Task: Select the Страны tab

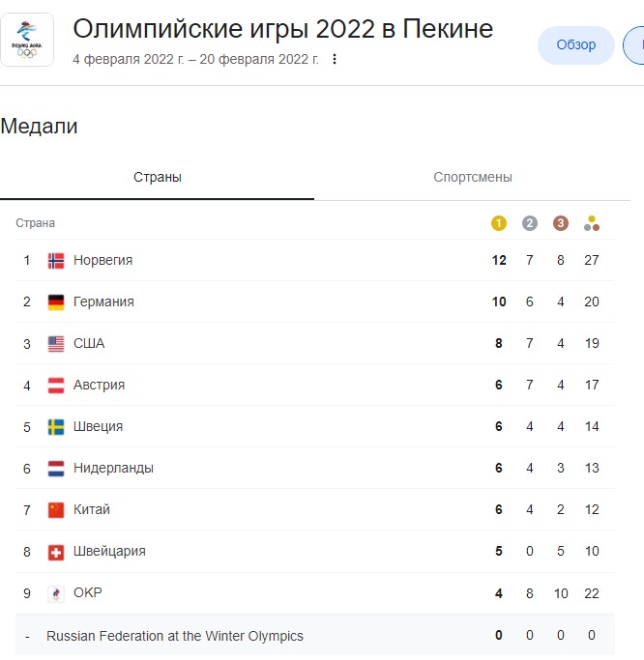Action: tap(157, 178)
